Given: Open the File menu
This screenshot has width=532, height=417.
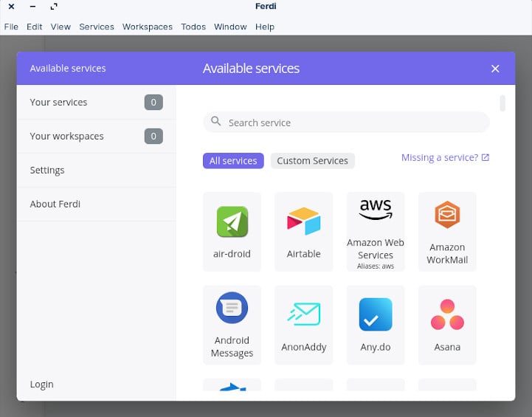Looking at the screenshot, I should 11,27.
